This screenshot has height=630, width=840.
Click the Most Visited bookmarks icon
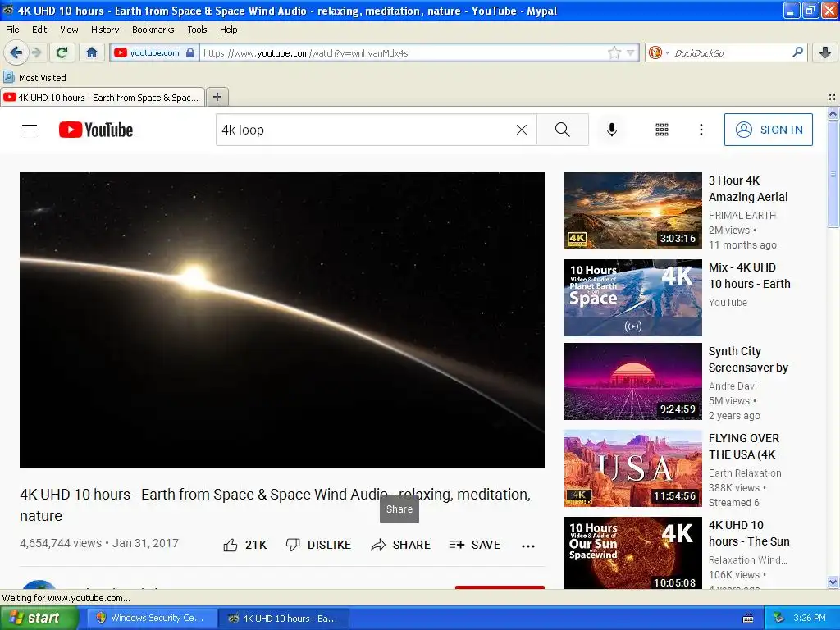point(8,77)
